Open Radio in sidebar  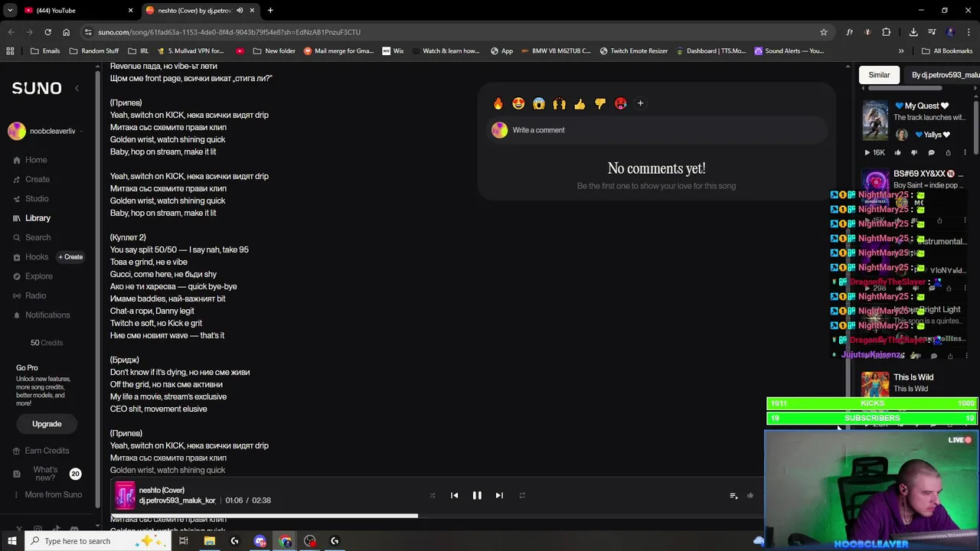pyautogui.click(x=35, y=295)
